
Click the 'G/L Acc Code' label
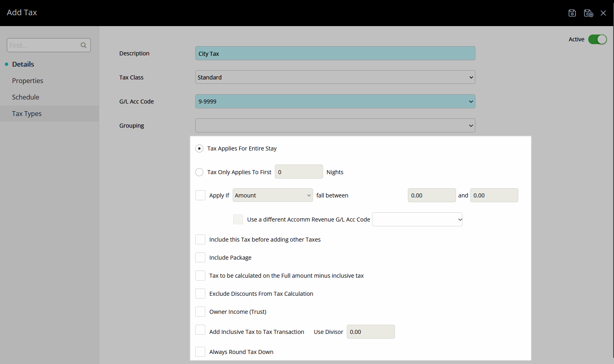[137, 102]
